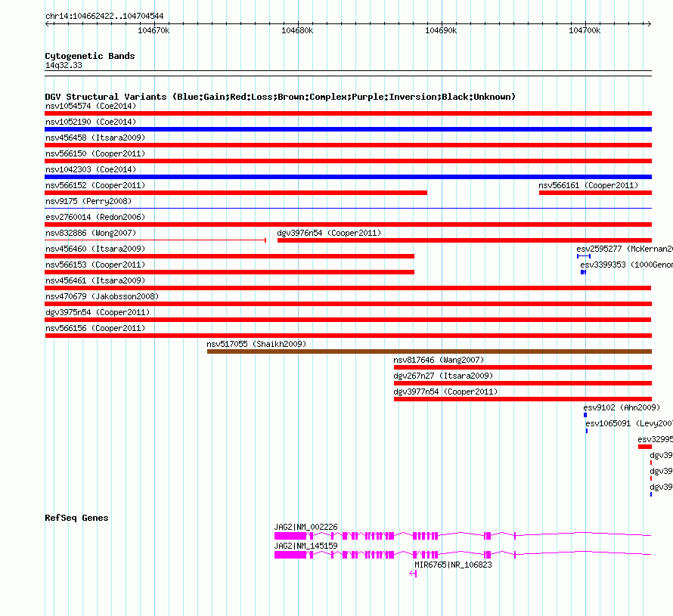Click the nsv817646 (Wang2007) red bar

pos(523,367)
